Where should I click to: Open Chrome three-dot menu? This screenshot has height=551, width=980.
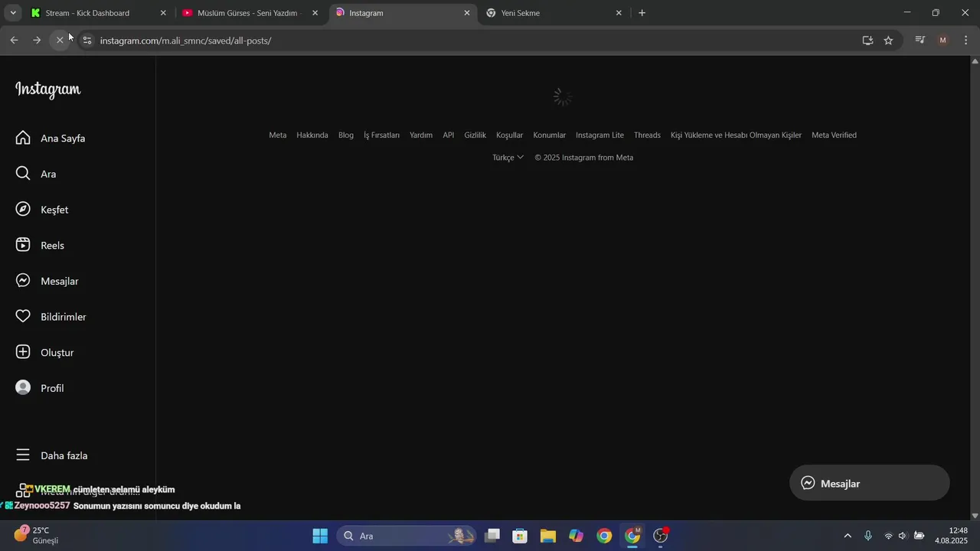pyautogui.click(x=965, y=40)
